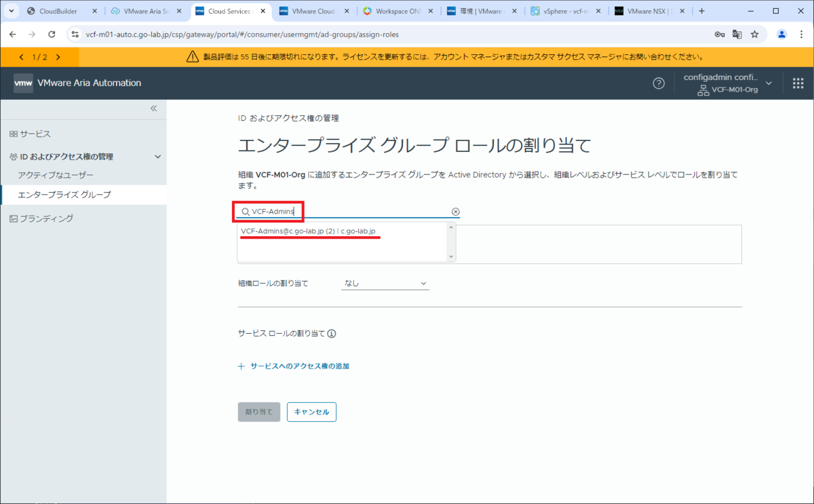Switch to the VMware Cloud tab
This screenshot has width=814, height=504.
tap(314, 12)
